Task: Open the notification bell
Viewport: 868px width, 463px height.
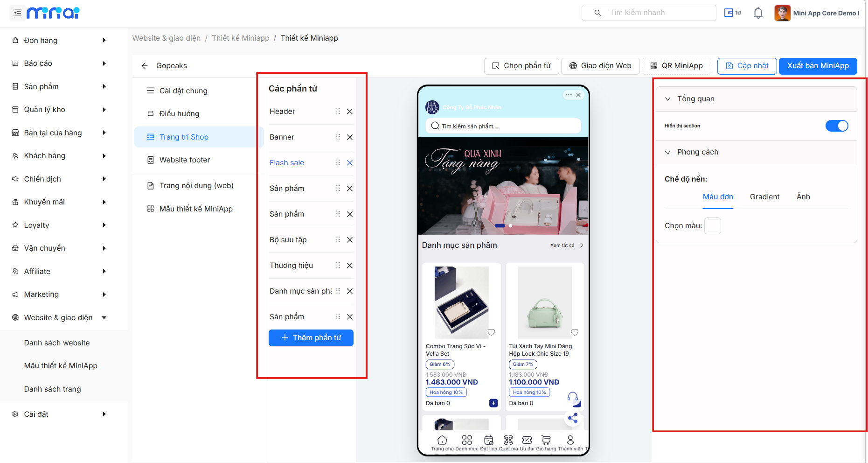Action: coord(758,13)
